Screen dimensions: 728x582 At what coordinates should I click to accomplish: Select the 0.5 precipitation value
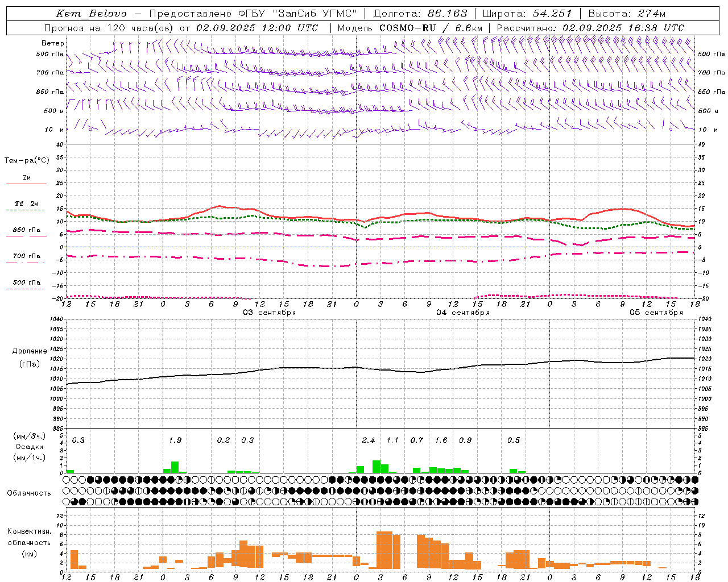pyautogui.click(x=514, y=440)
